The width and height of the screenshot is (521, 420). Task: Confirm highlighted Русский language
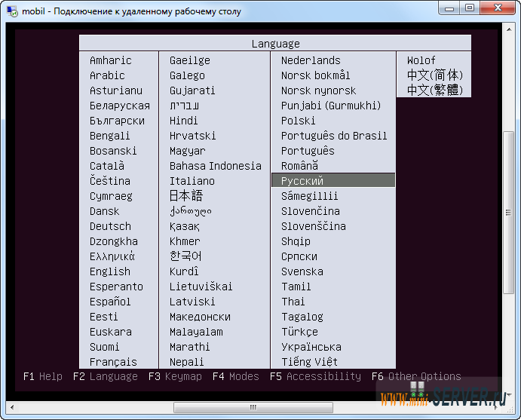coord(333,180)
